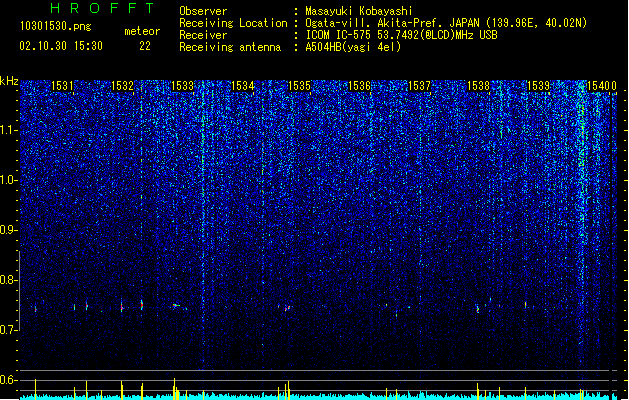The height and width of the screenshot is (400, 629).
Task: Select the A504HB(yagi 4el) antenna text
Action: [x=353, y=47]
